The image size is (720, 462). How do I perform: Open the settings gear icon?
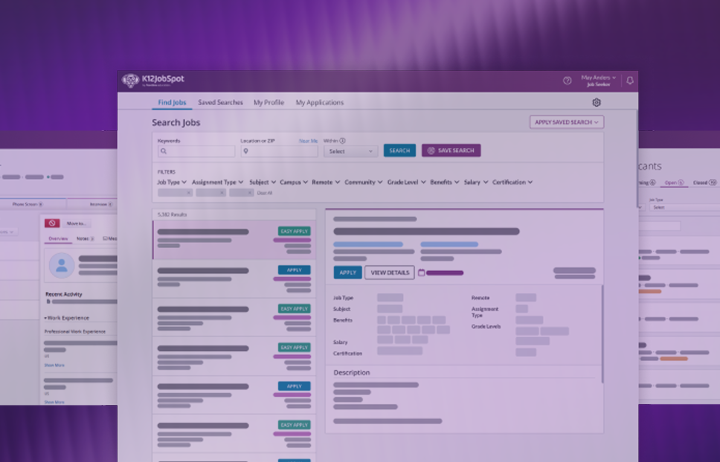point(596,102)
